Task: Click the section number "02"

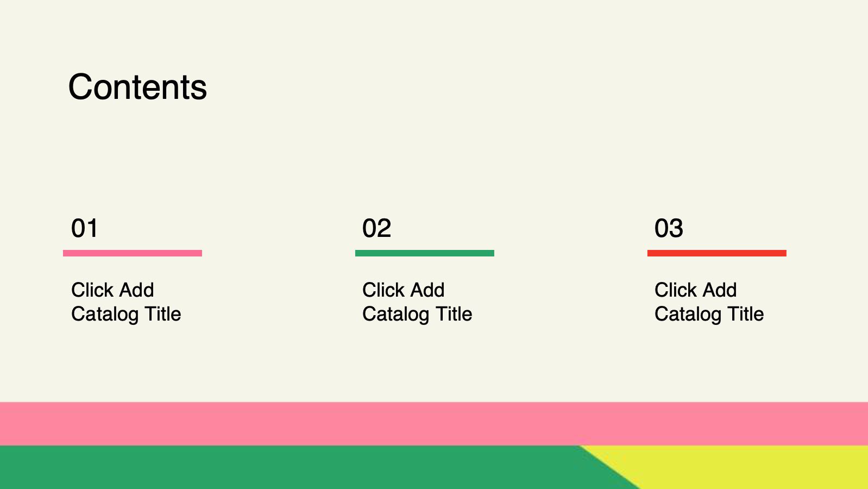Action: click(376, 228)
